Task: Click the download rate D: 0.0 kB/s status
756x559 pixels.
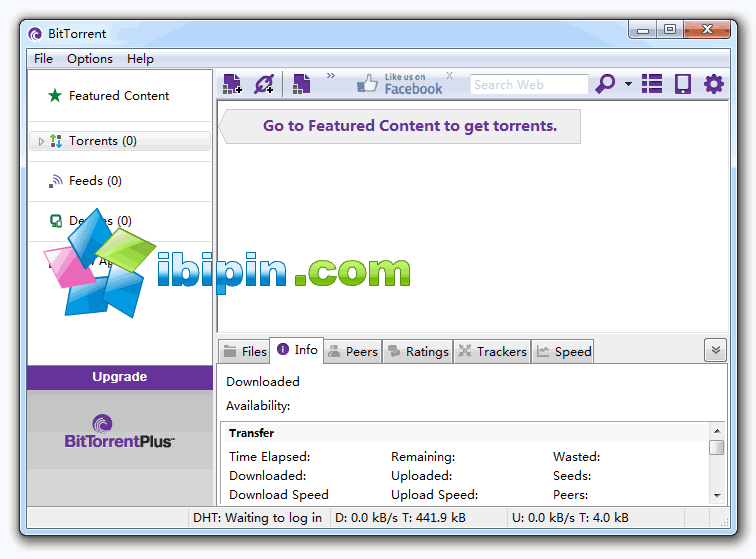Action: tap(400, 518)
